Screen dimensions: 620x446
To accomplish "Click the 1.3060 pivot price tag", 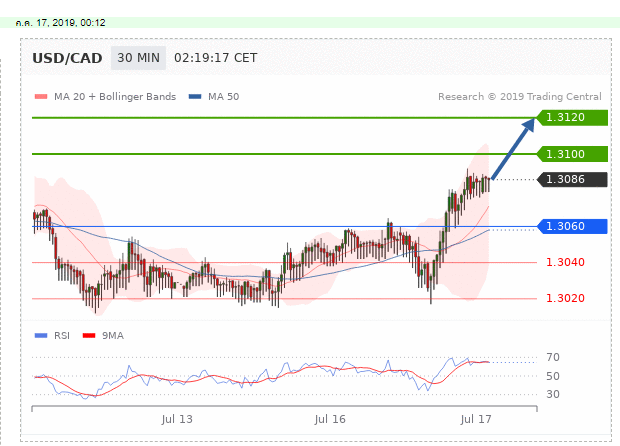I will pyautogui.click(x=572, y=226).
